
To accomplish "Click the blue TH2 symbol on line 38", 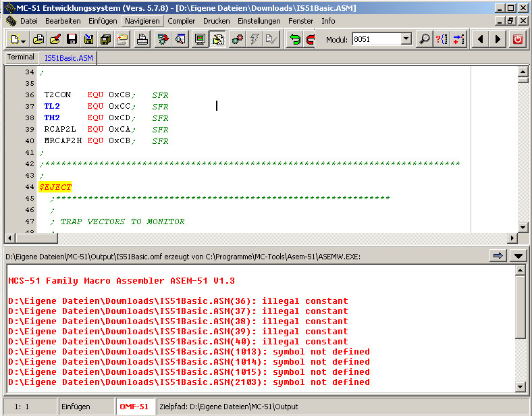I will (52, 118).
